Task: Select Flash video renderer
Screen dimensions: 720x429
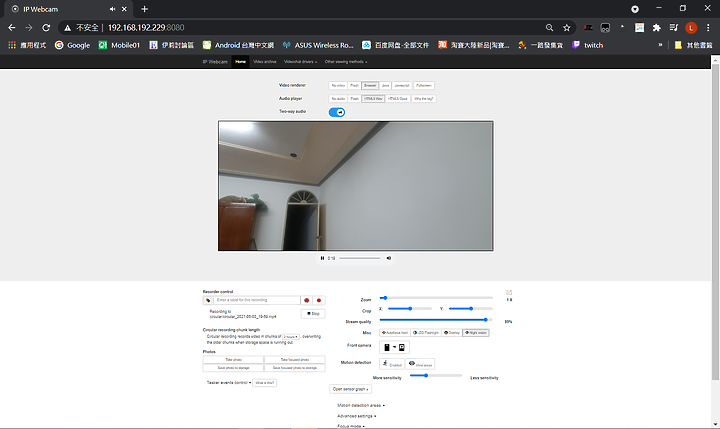Action: [x=354, y=85]
